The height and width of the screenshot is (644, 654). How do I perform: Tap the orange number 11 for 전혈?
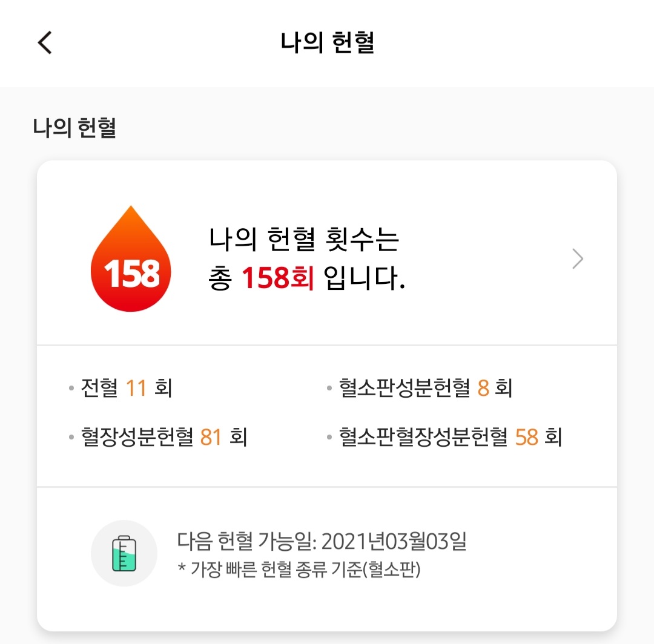pyautogui.click(x=136, y=388)
